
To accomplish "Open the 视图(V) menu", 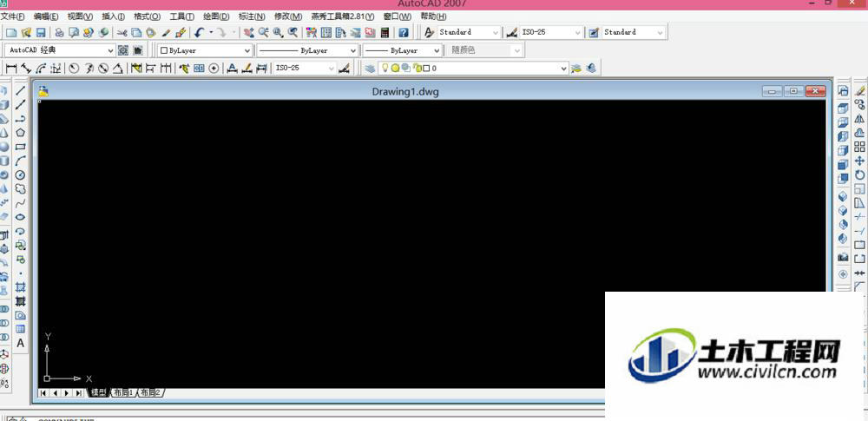I will click(80, 16).
